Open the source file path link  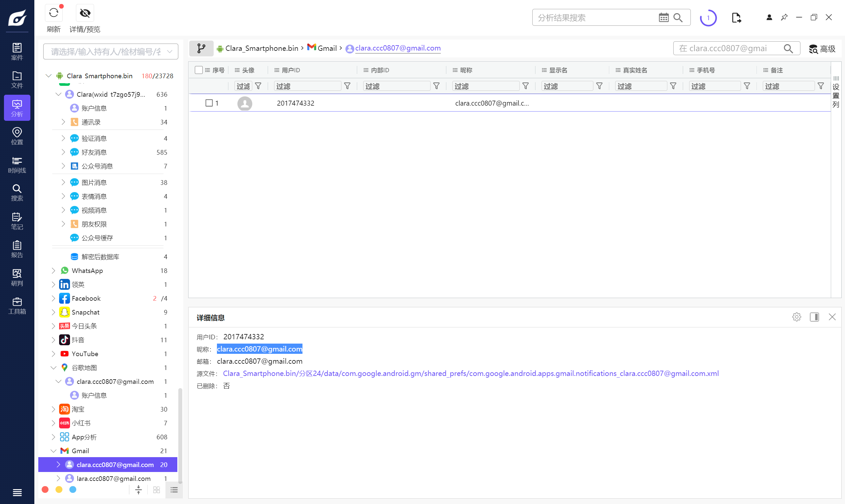point(471,373)
